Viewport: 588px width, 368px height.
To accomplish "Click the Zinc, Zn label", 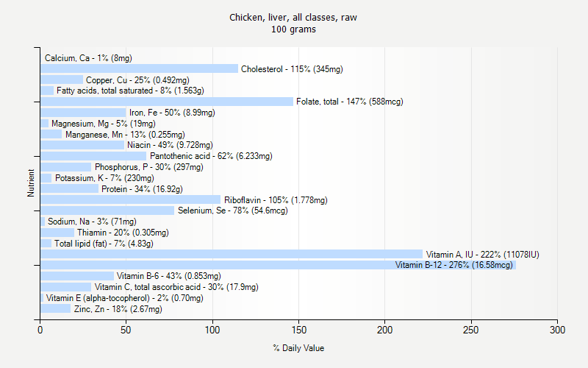I will point(118,309).
